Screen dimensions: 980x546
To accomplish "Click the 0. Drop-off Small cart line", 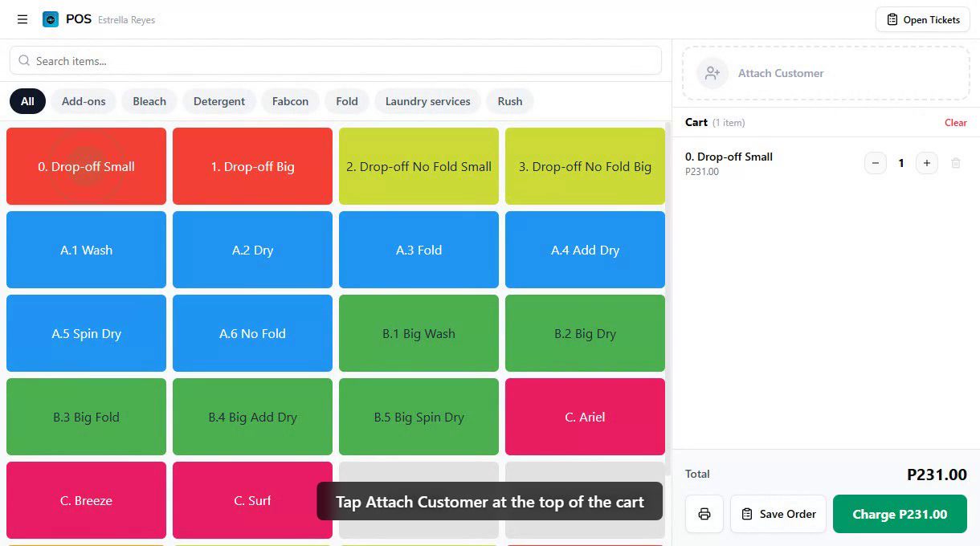I will [x=826, y=163].
